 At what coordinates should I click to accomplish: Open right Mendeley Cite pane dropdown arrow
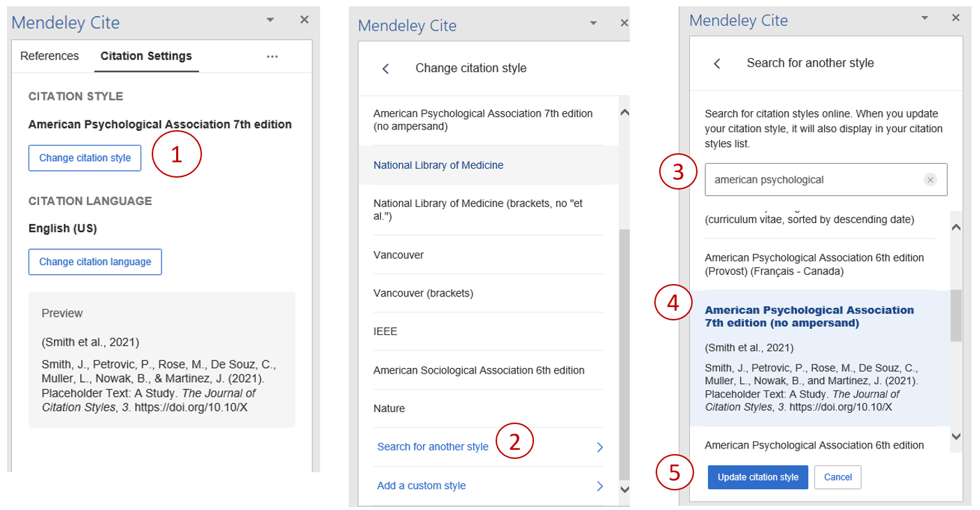pos(925,17)
